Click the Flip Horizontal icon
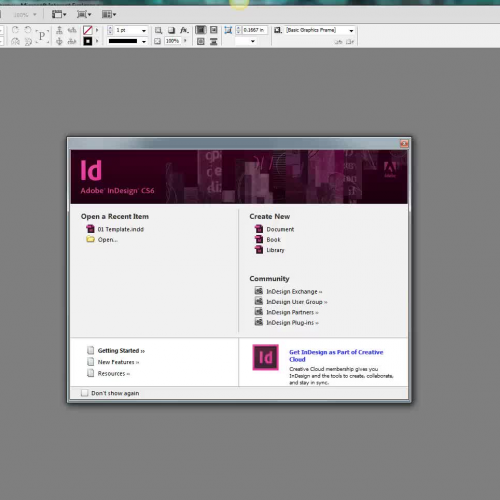500x500 pixels. tap(15, 41)
